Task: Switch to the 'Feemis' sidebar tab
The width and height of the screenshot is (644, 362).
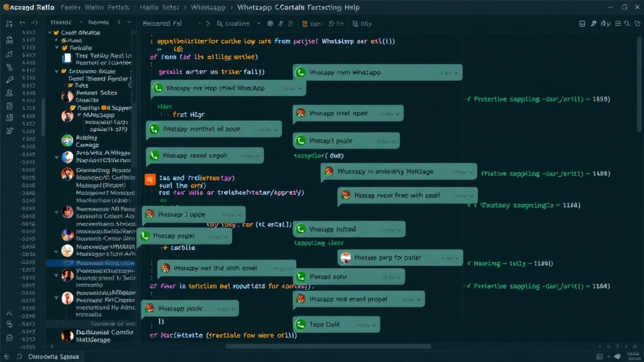Action: [99, 22]
